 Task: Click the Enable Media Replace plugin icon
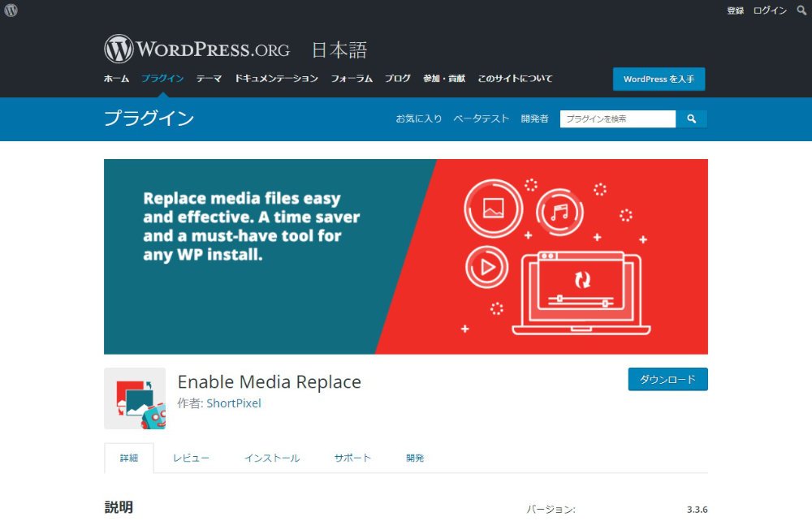[135, 398]
